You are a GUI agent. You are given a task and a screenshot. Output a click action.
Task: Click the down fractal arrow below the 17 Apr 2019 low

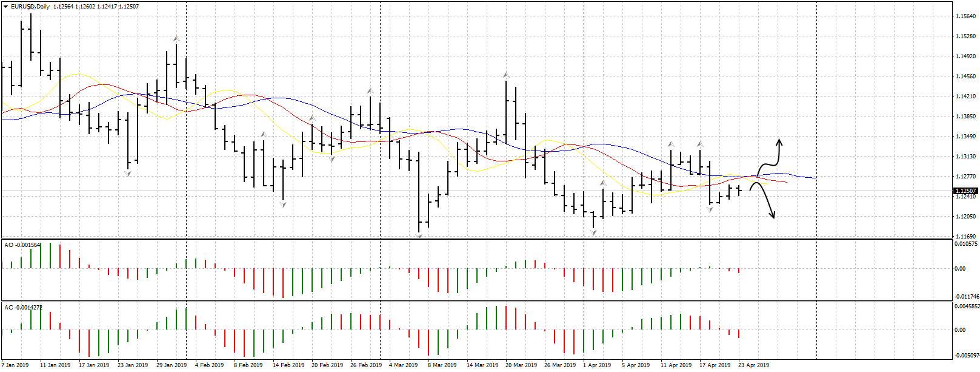(710, 210)
